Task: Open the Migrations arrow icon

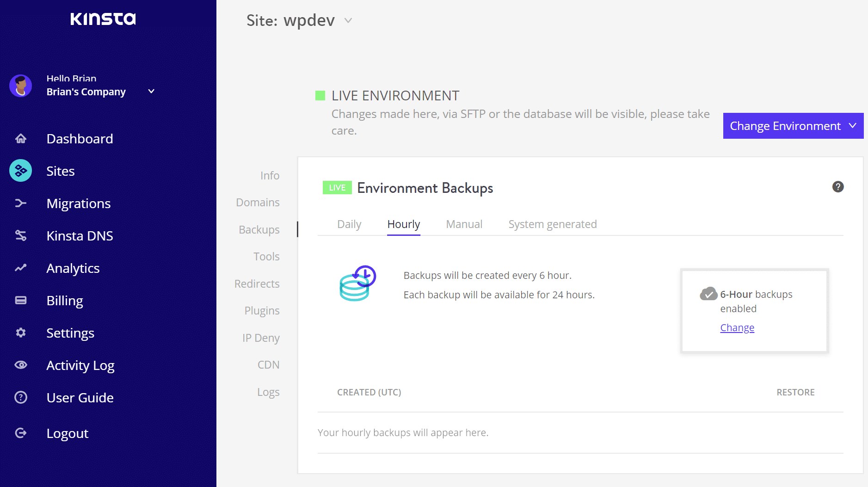Action: (21, 203)
